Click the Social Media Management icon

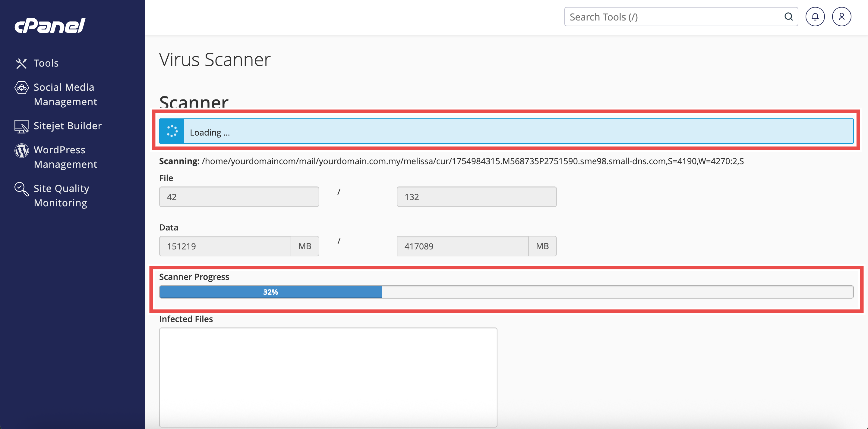[x=22, y=88]
